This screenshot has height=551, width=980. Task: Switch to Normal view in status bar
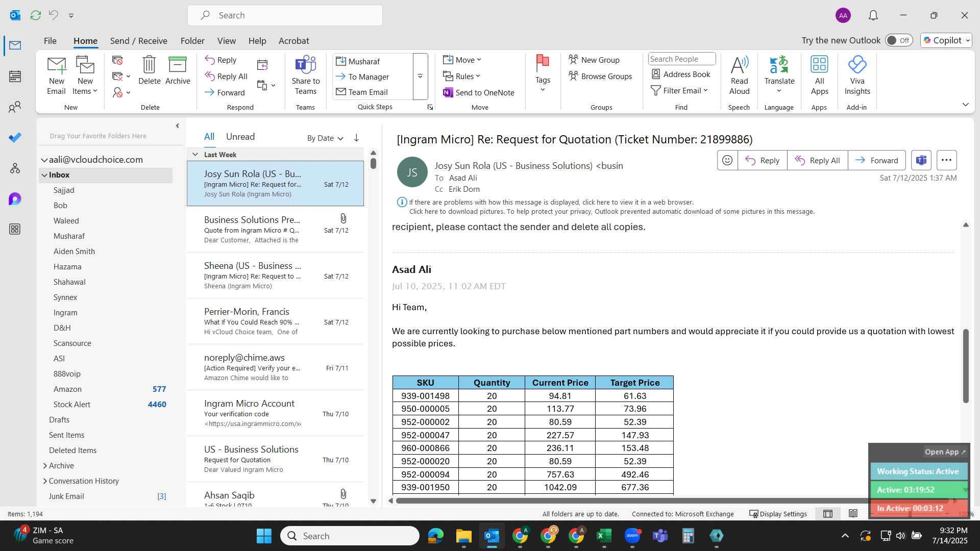tap(828, 514)
